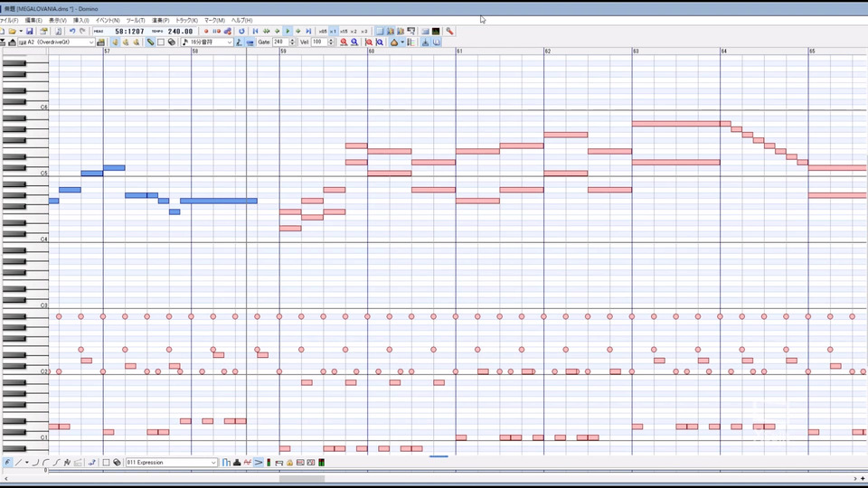Image resolution: width=868 pixels, height=488 pixels.
Task: Zoom in horizontally with the red magnifier plus
Action: [344, 42]
